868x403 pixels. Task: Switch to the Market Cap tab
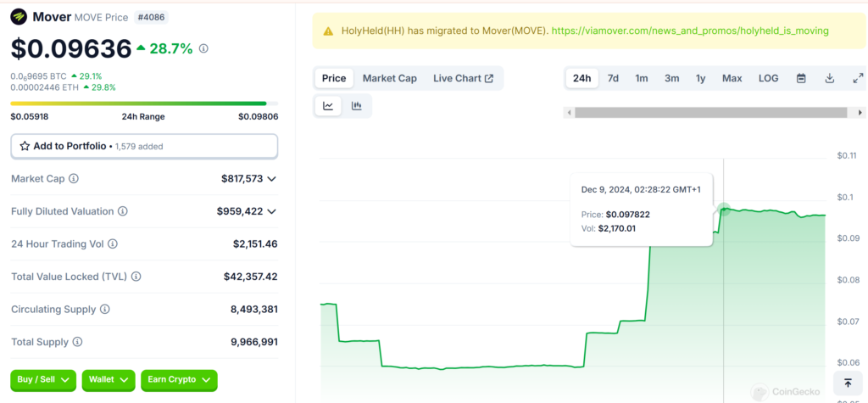[x=389, y=78]
